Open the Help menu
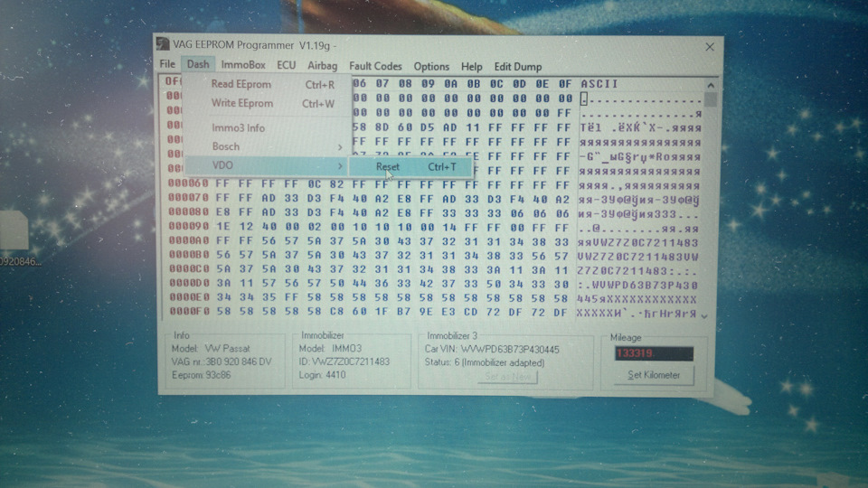 click(472, 66)
